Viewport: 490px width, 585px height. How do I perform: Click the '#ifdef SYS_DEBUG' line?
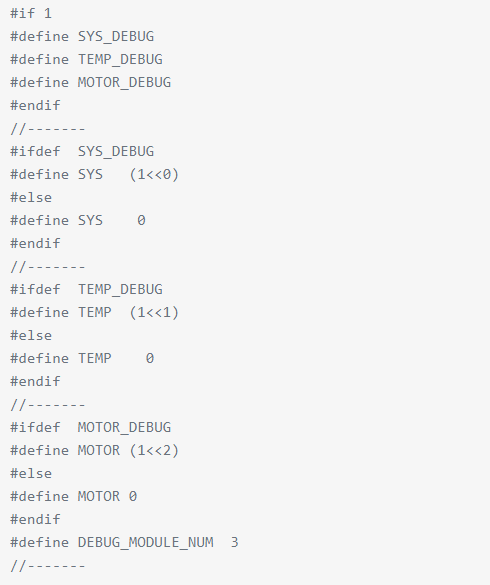pos(82,151)
